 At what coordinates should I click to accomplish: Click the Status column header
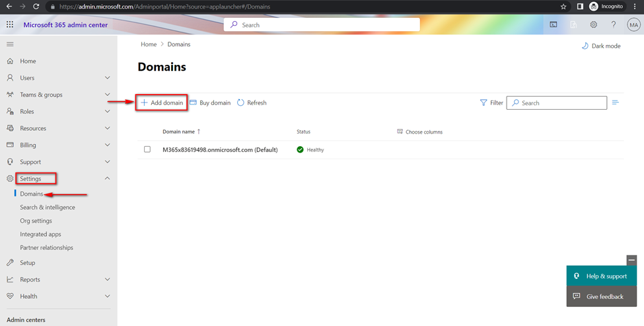304,132
